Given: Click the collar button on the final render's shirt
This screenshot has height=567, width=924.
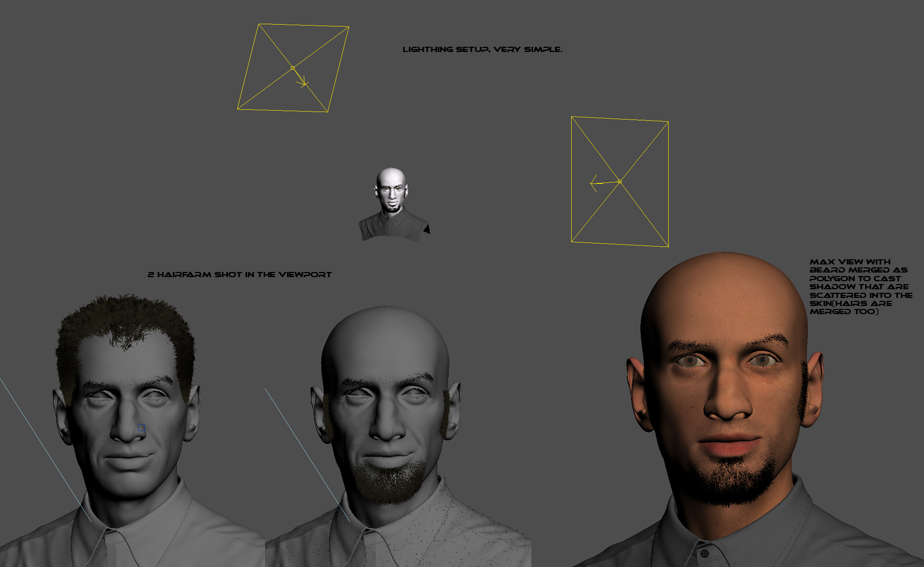Looking at the screenshot, I should (705, 553).
